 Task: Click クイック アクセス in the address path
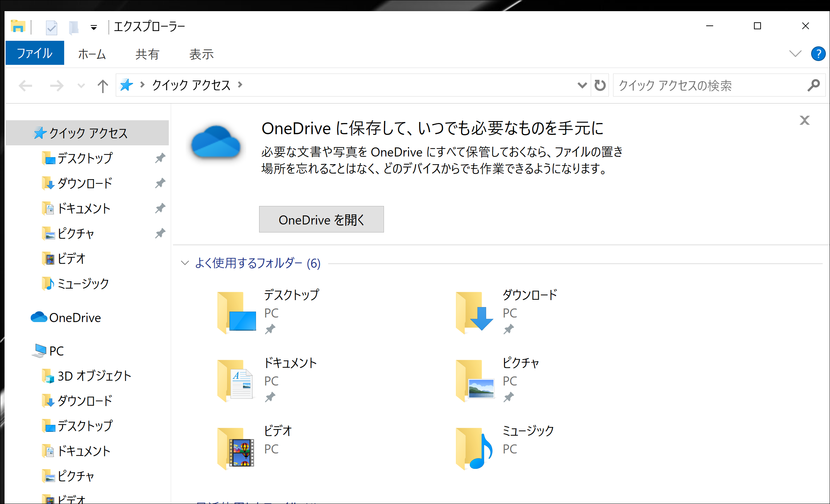pos(191,85)
